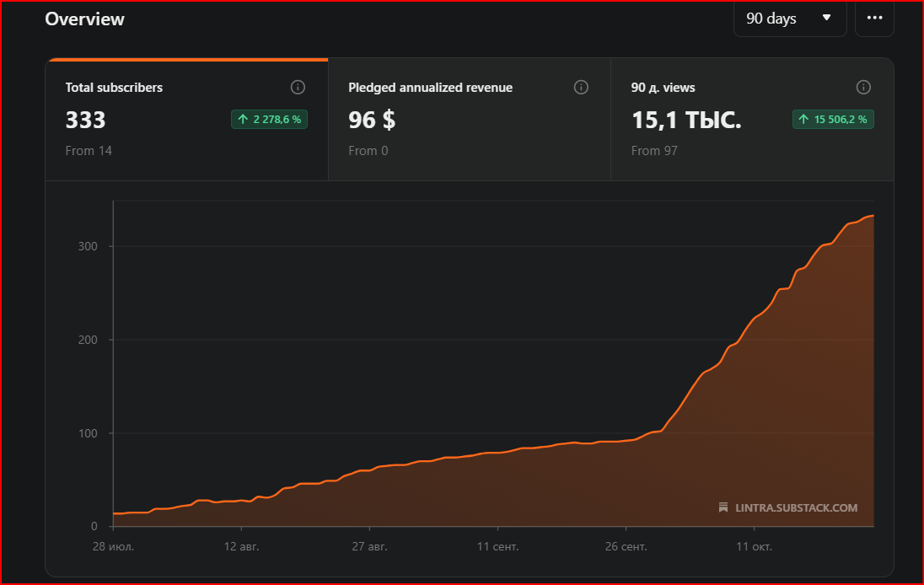Image resolution: width=924 pixels, height=585 pixels.
Task: Click info icon for 90 д. views
Action: [862, 87]
